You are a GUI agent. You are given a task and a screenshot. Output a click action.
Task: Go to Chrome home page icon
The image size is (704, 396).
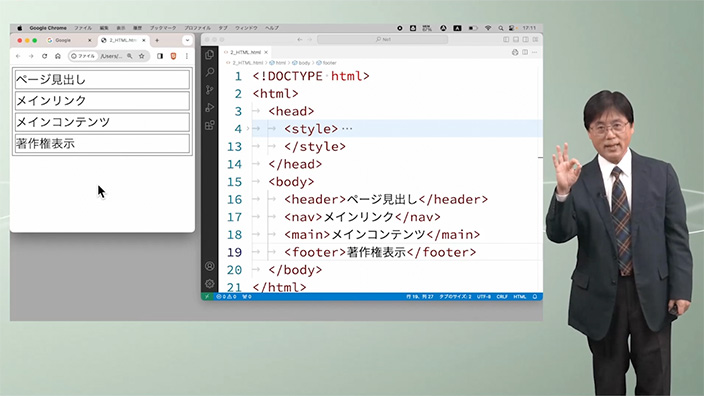click(x=57, y=56)
